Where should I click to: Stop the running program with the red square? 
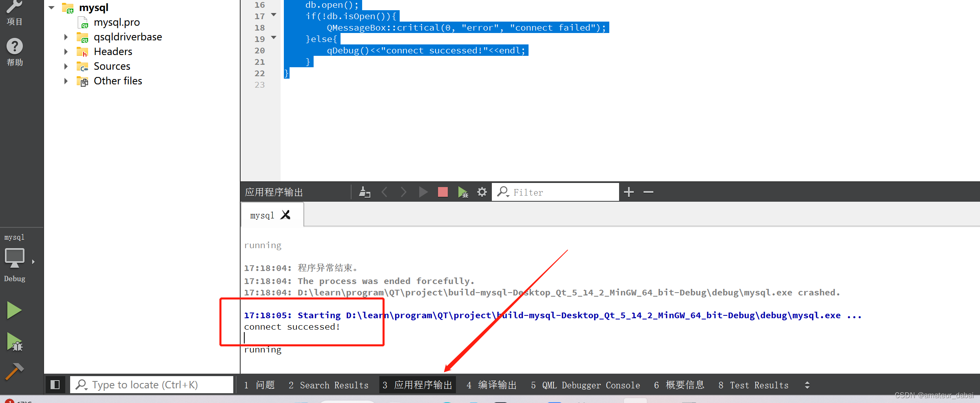click(442, 192)
